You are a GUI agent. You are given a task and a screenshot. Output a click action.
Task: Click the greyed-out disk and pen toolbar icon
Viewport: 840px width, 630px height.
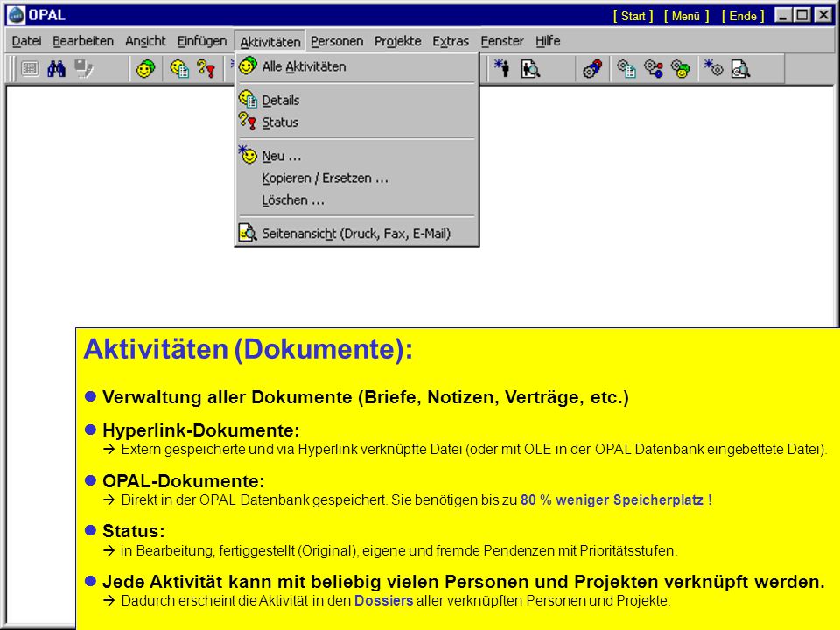84,68
